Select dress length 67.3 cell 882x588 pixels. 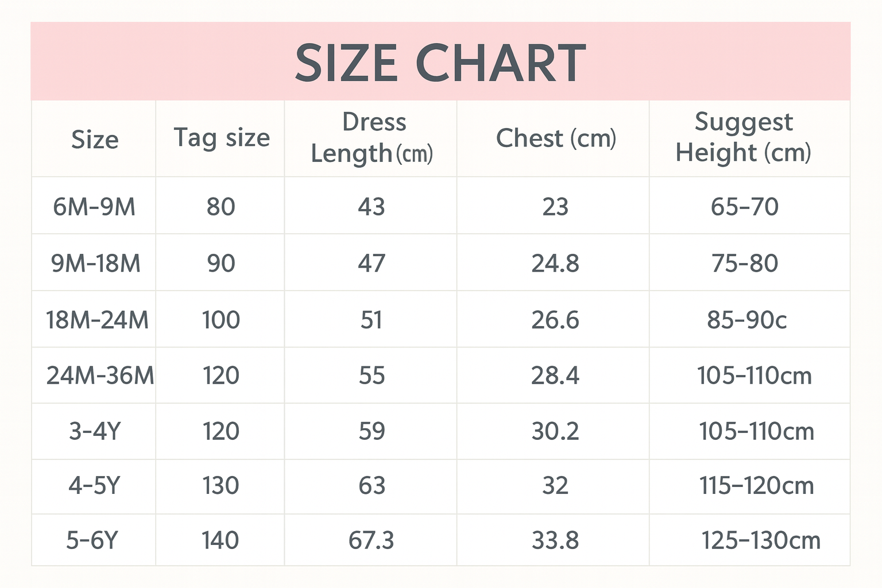tap(372, 540)
